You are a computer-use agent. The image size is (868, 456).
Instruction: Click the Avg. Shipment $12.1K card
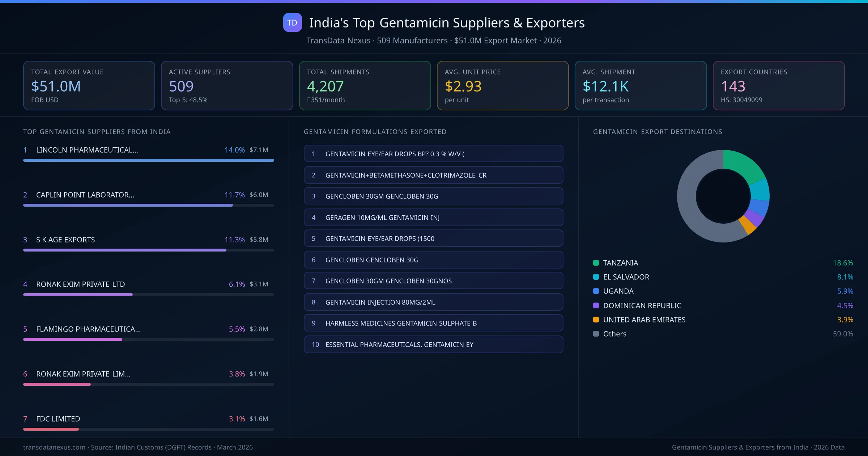pos(641,85)
